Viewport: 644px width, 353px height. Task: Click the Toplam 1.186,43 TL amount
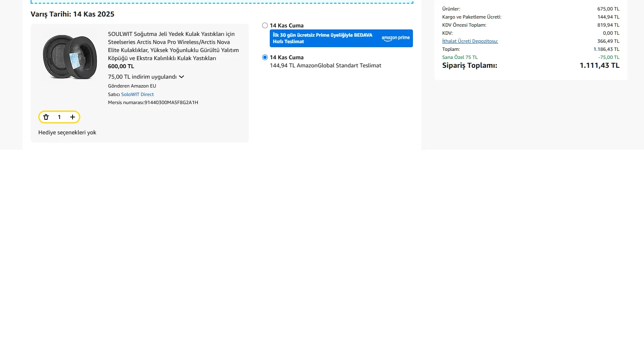[x=606, y=49]
